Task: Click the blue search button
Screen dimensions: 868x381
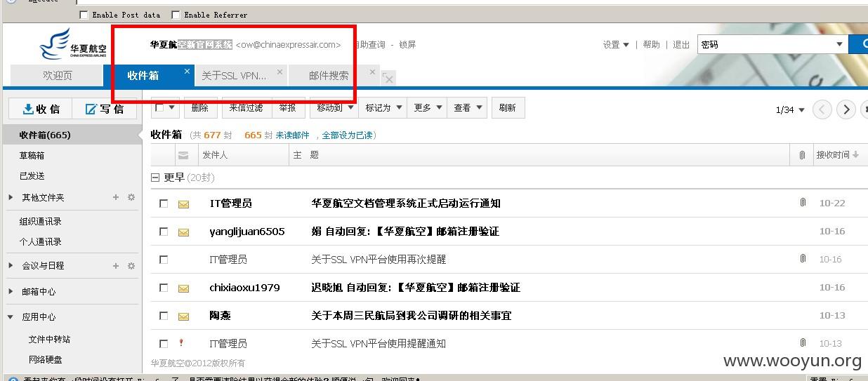Action: pyautogui.click(x=859, y=44)
